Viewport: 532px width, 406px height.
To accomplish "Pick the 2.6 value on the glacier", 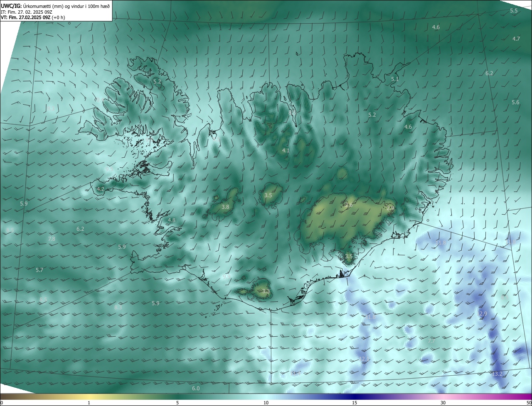I will point(349,205).
